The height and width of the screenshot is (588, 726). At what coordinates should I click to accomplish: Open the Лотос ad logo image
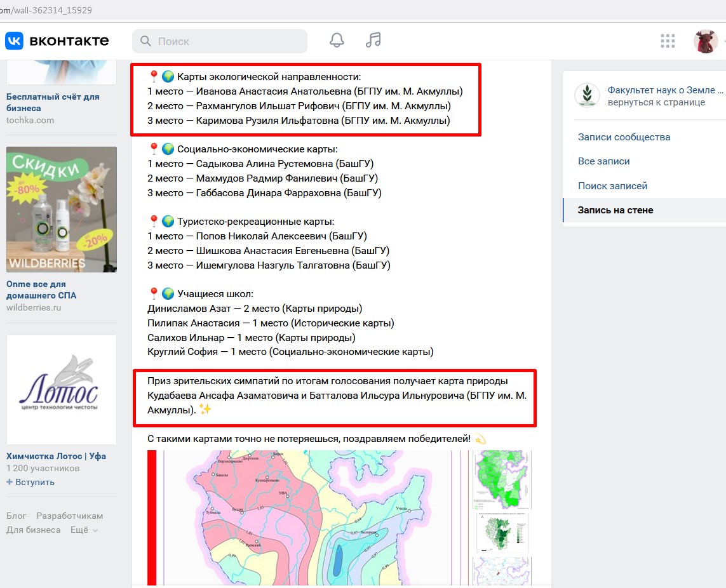[x=62, y=389]
